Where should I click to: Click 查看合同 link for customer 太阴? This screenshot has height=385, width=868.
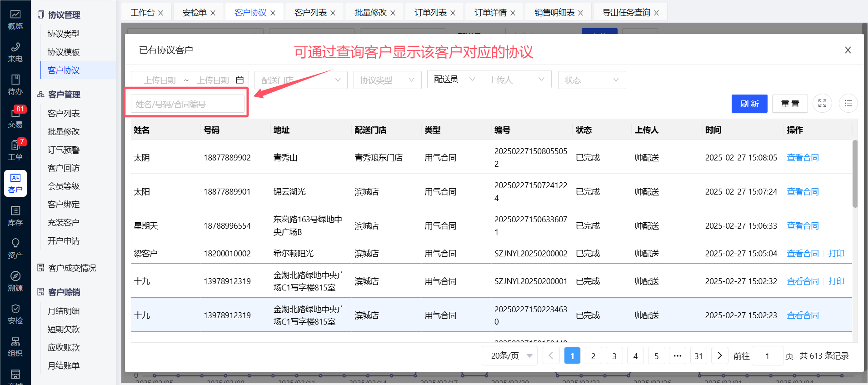(803, 158)
